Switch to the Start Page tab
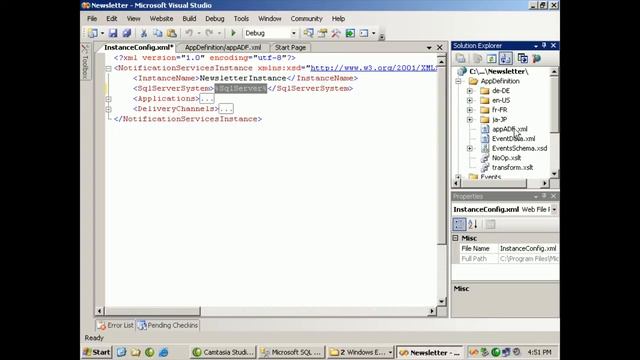 290,47
